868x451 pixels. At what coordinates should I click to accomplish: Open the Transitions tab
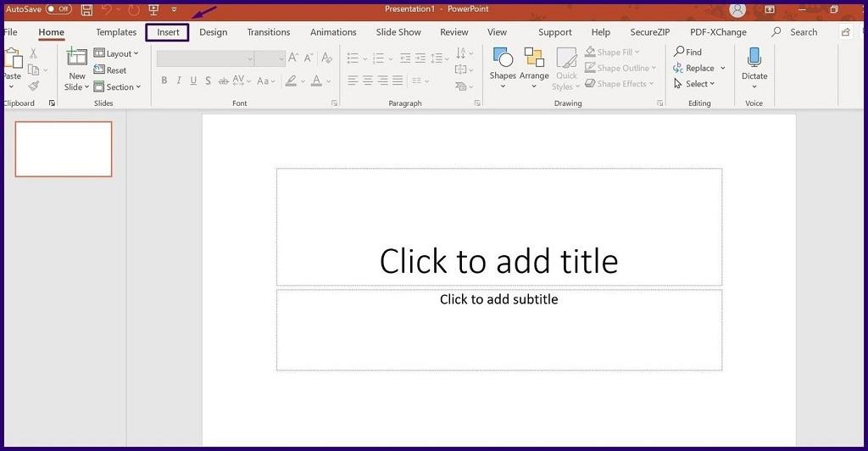tap(269, 32)
